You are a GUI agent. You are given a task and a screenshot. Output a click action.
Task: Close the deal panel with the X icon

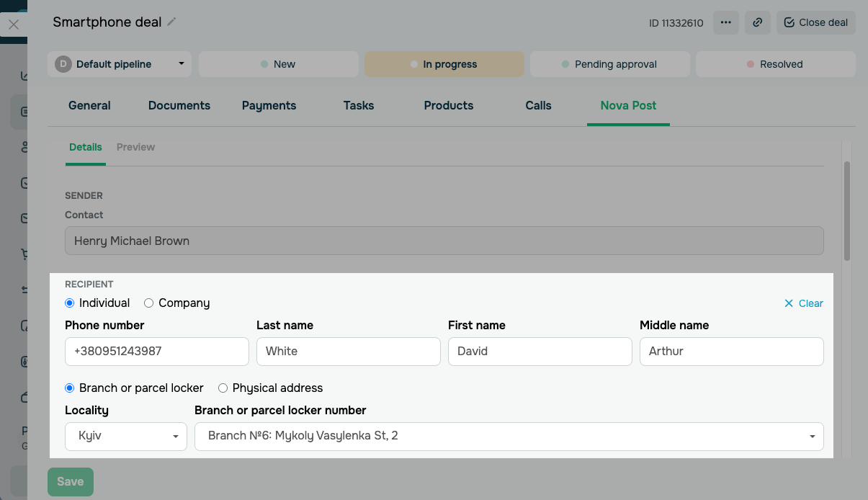(x=14, y=24)
